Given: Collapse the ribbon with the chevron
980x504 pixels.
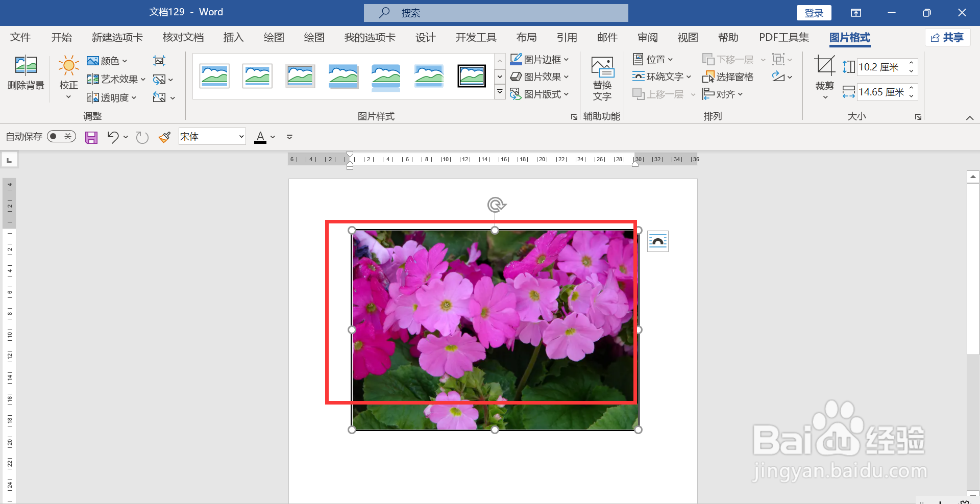Looking at the screenshot, I should coord(969,118).
